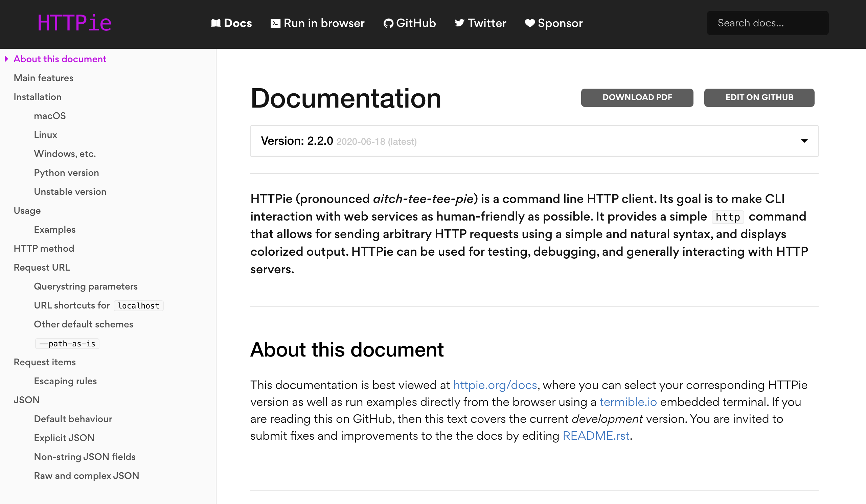Open the Windows, etc. entry

pos(65,154)
